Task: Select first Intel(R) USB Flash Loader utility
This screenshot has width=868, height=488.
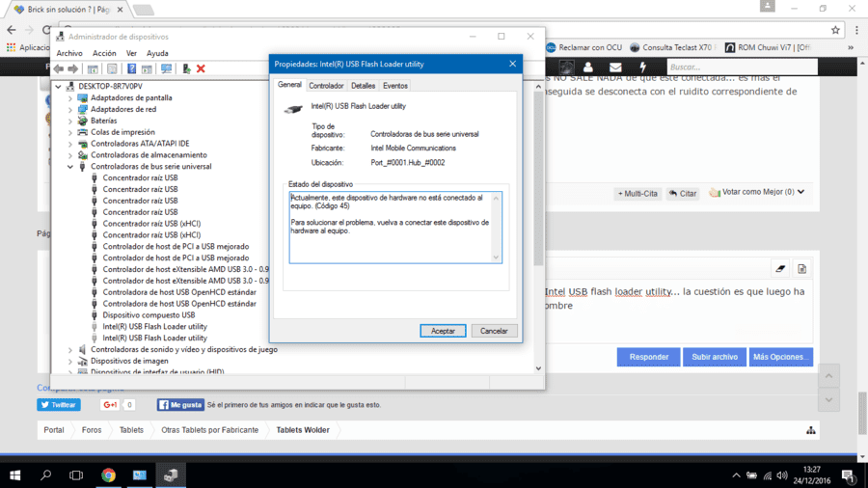Action: tap(155, 326)
